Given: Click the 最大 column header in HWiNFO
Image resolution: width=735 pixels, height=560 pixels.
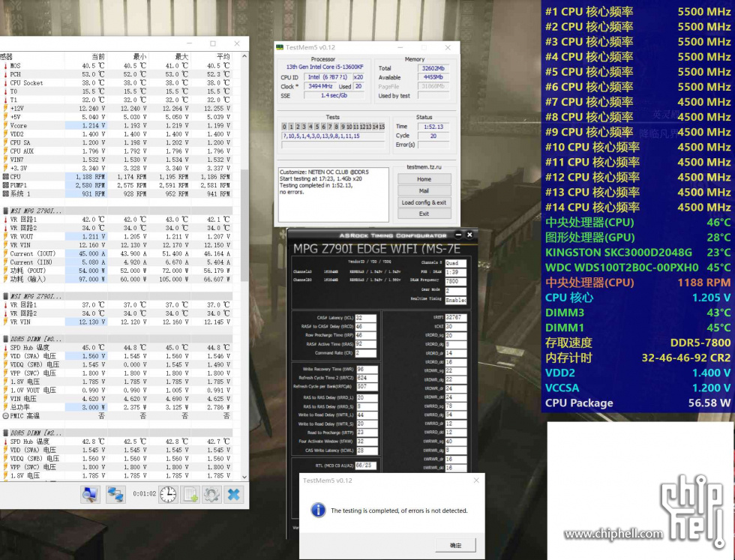Looking at the screenshot, I should pos(181,57).
